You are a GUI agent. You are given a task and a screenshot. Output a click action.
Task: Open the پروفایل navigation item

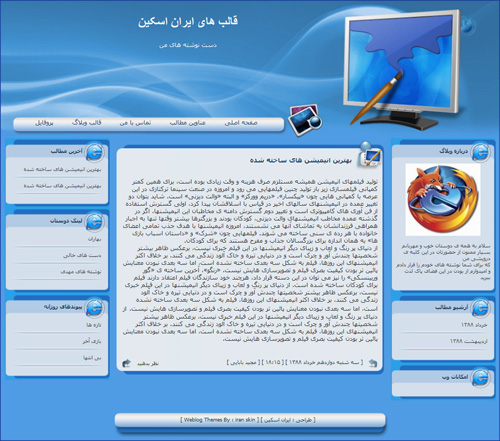(44, 123)
